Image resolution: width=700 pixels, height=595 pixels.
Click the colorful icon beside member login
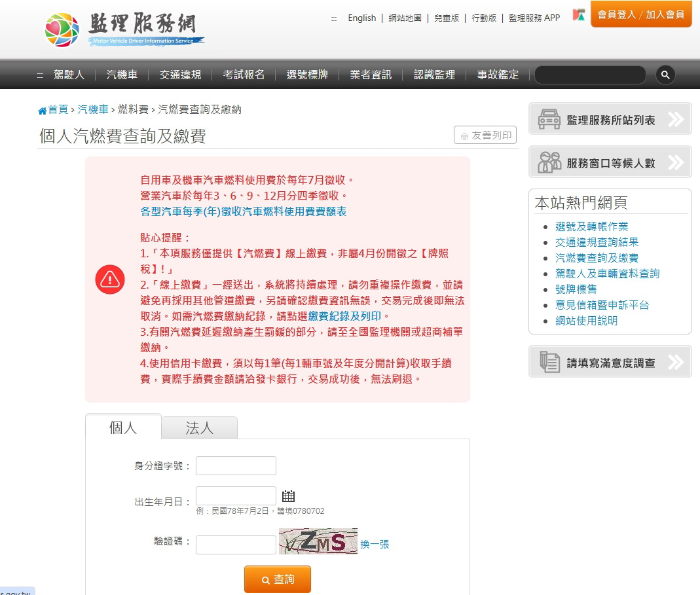(x=579, y=15)
